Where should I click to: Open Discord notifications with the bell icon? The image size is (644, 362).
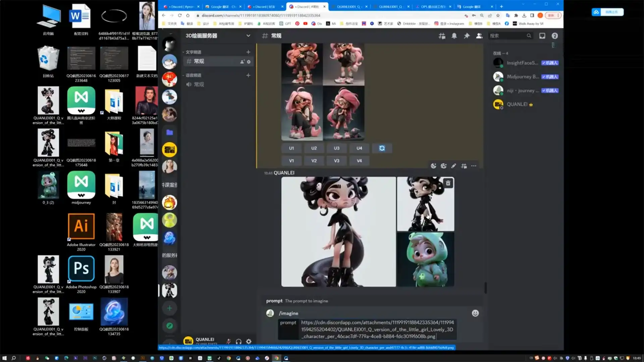(454, 36)
